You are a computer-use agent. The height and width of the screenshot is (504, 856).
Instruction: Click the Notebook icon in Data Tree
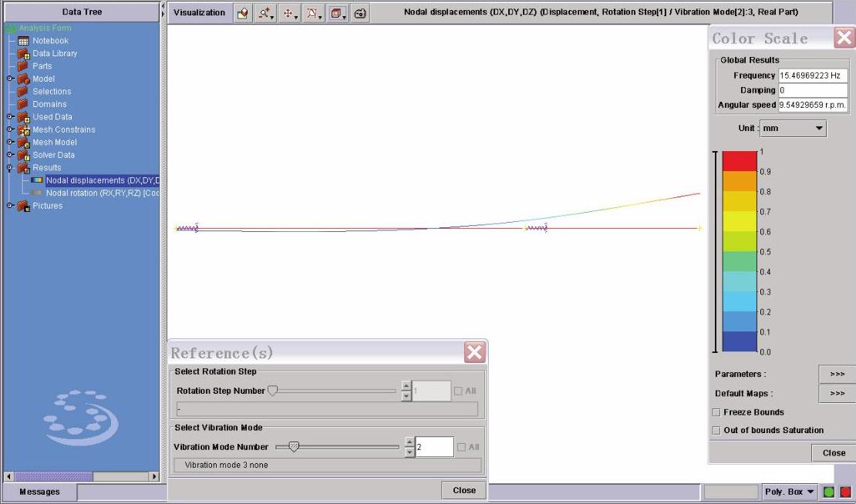(23, 41)
